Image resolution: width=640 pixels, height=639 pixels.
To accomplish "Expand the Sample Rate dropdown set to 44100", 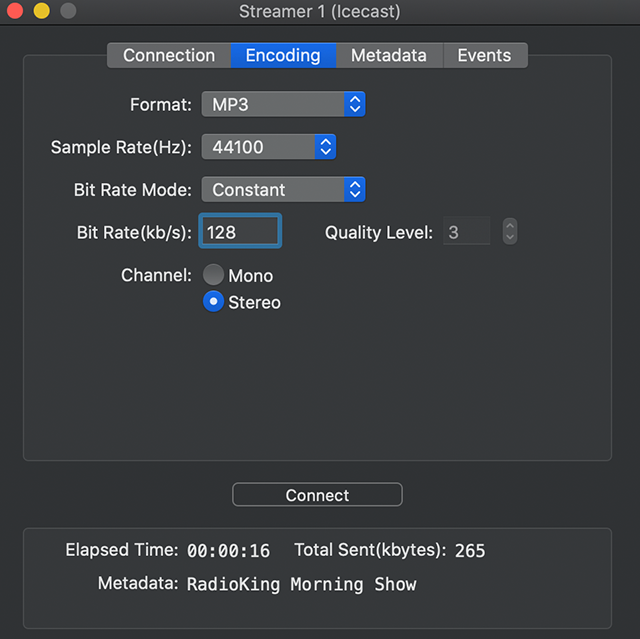I will [x=268, y=147].
